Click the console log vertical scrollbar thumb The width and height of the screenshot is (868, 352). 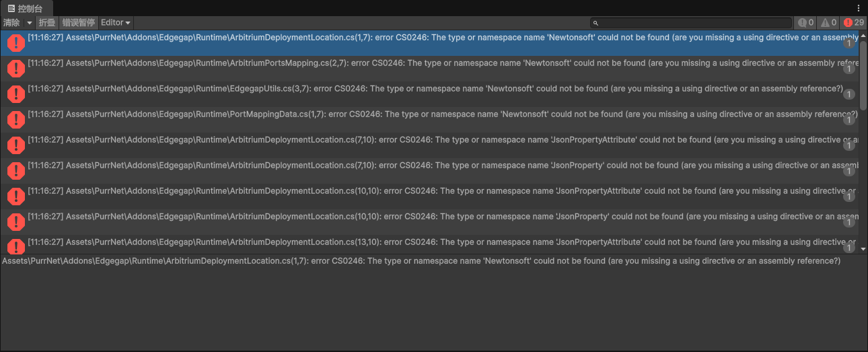(863, 74)
